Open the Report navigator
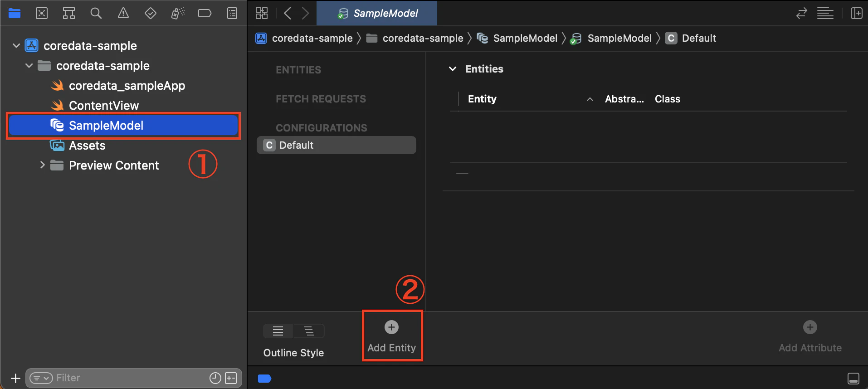The image size is (868, 389). click(232, 13)
